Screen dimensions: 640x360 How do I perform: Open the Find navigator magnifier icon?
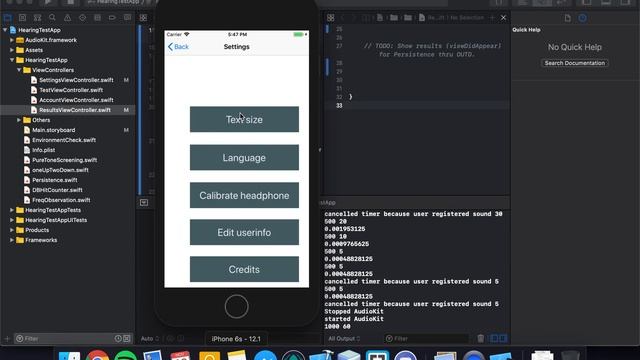(x=52, y=18)
